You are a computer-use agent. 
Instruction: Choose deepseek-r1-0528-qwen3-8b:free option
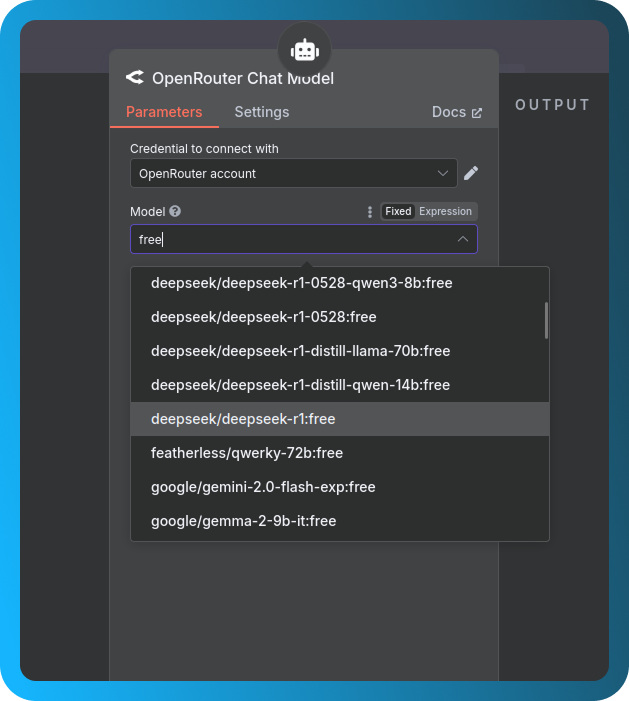point(301,283)
